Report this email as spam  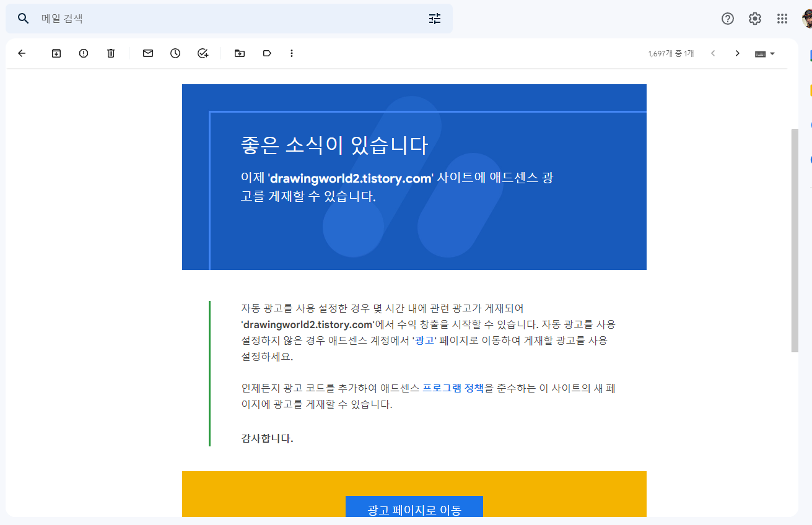84,53
